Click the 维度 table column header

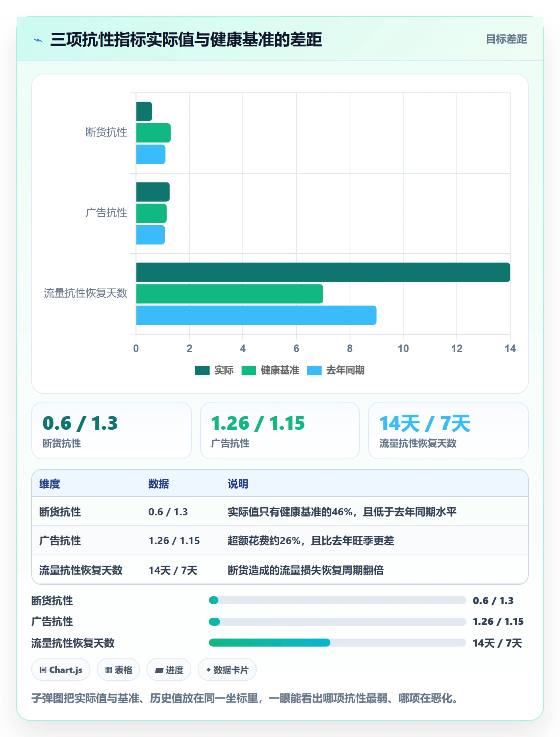tap(50, 484)
